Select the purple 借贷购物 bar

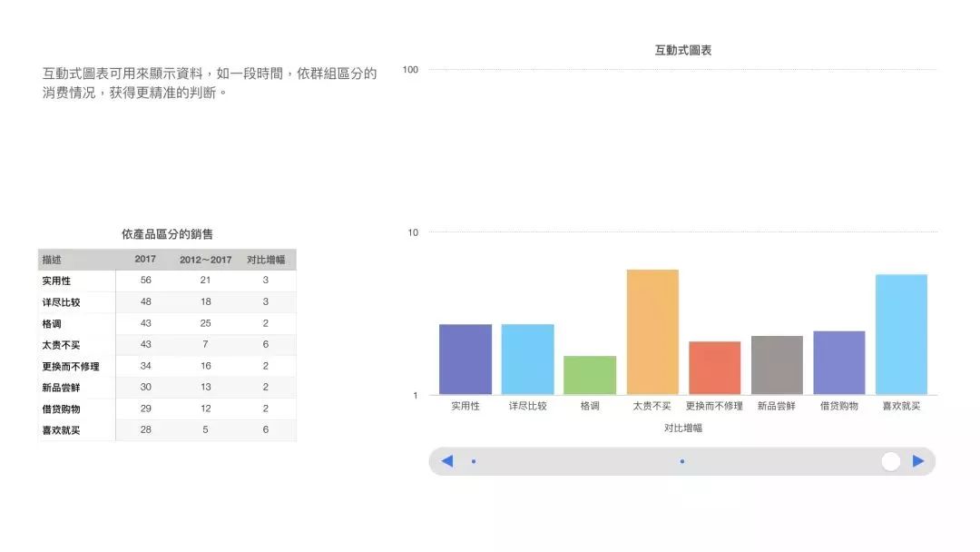838,363
